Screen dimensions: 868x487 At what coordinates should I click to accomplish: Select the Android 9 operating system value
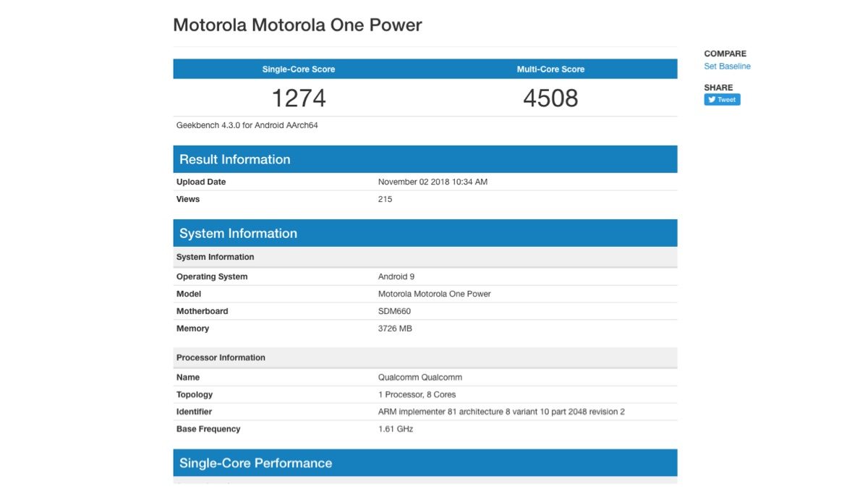pos(396,277)
